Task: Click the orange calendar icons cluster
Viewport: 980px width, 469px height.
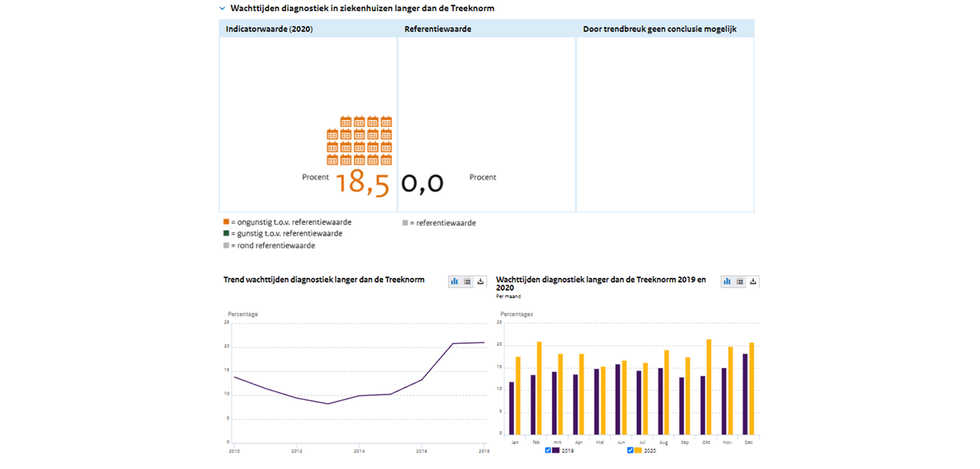Action: click(x=359, y=141)
